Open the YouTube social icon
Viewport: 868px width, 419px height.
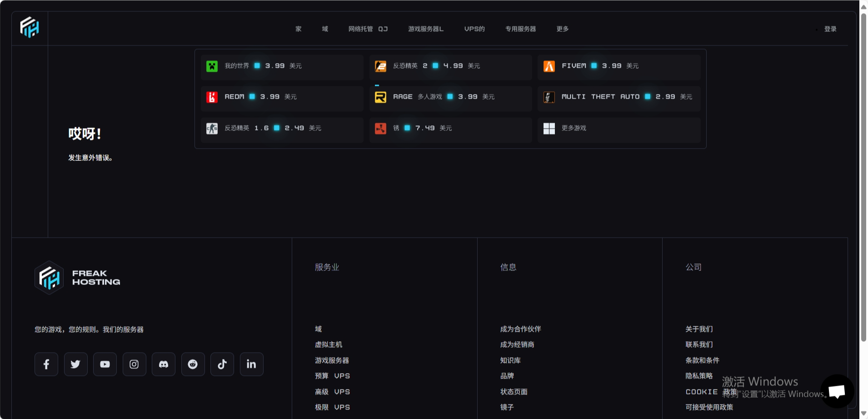coord(105,364)
